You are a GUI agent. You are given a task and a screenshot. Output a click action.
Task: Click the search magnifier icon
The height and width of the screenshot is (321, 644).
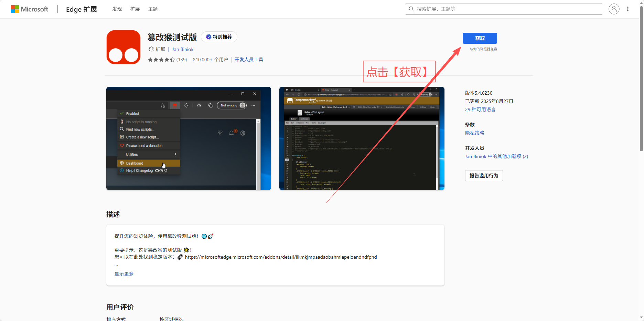411,9
